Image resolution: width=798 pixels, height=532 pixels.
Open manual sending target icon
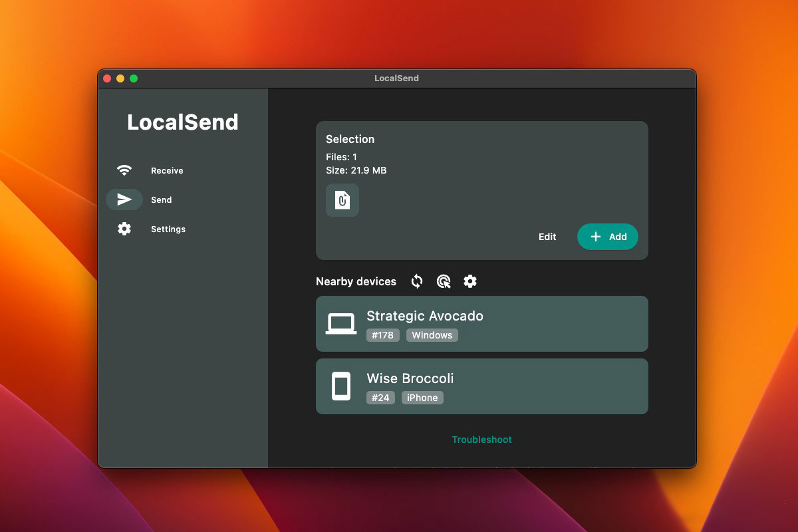point(444,281)
